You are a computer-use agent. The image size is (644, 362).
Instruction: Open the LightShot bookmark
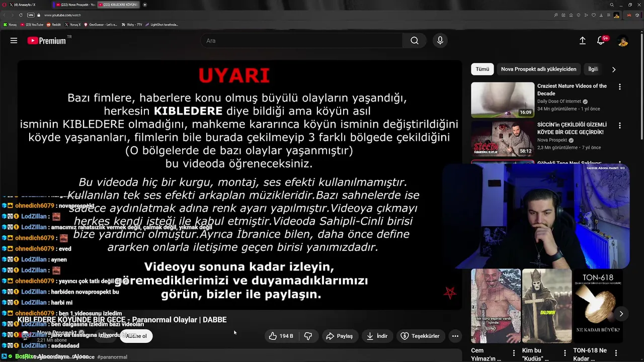pos(162,25)
